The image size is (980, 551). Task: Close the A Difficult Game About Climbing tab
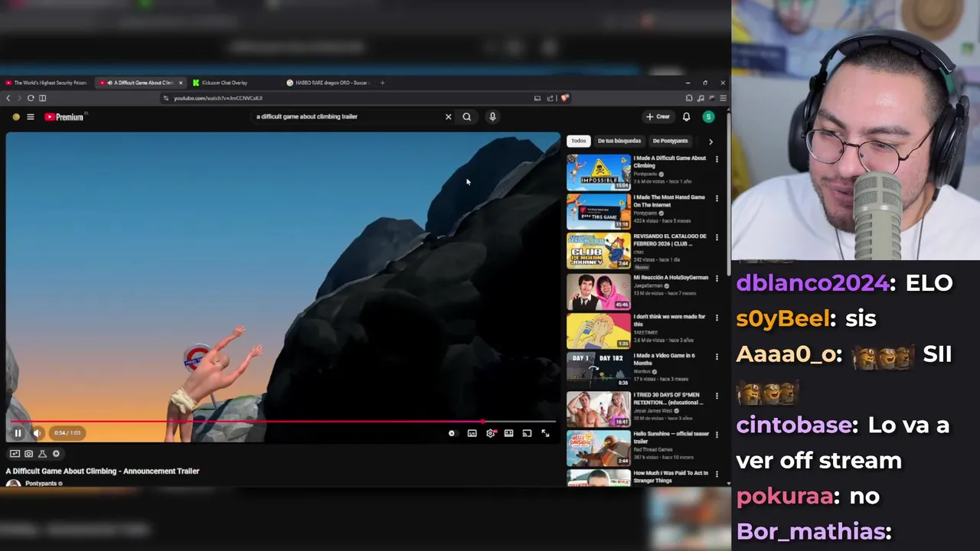181,83
